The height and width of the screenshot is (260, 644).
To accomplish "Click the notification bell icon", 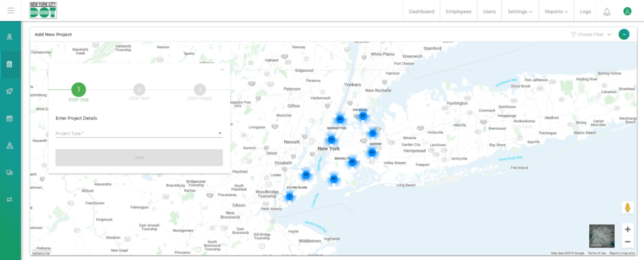I will pyautogui.click(x=606, y=11).
